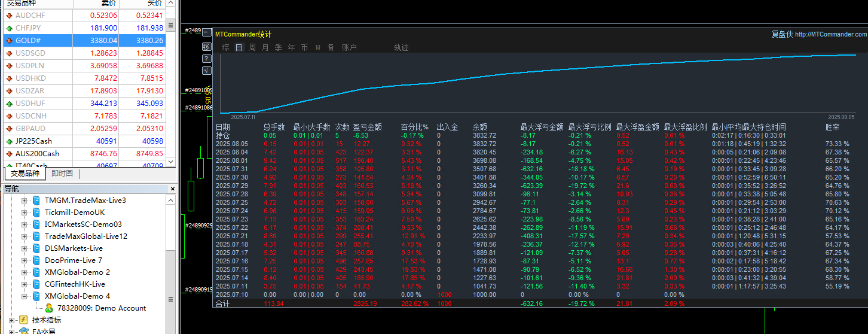Select the 账户 account tab
Viewport: 868px width, 334px height.
[349, 47]
